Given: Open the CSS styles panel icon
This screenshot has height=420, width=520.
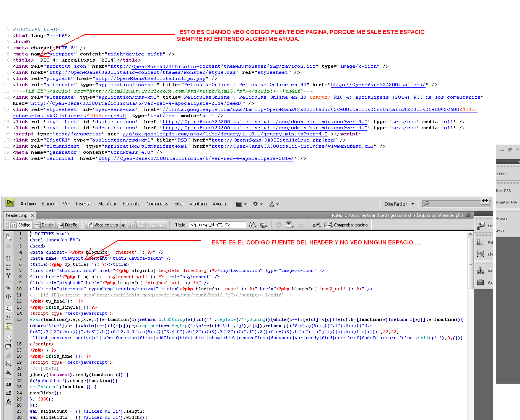Looking at the screenshot, I should (x=480, y=243).
